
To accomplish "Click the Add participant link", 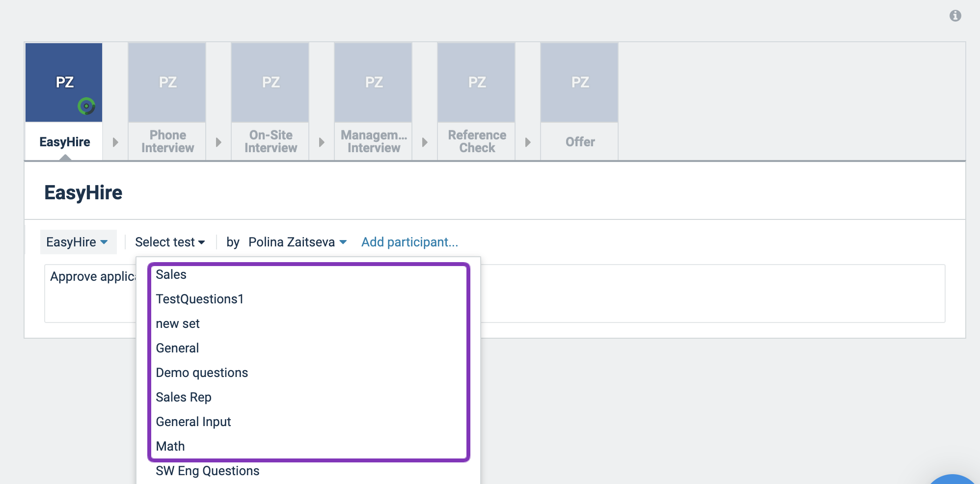I will tap(409, 242).
